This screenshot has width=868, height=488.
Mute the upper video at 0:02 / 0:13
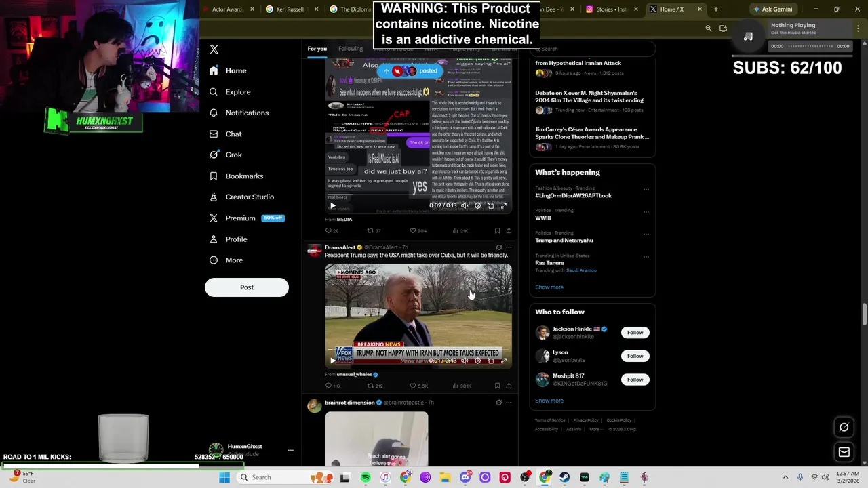click(465, 205)
